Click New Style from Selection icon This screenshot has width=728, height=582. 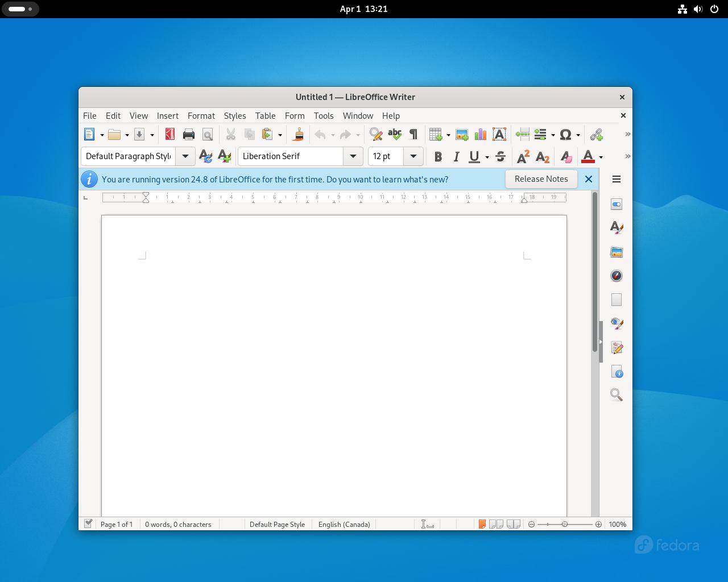click(224, 156)
